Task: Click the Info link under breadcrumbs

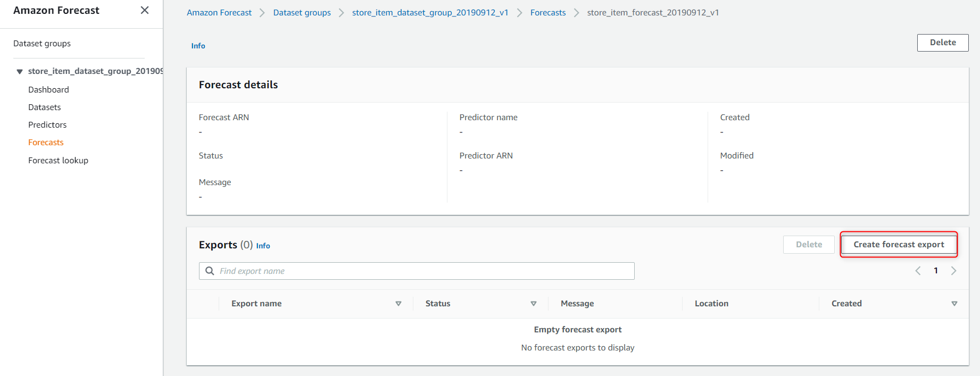Action: click(x=198, y=46)
